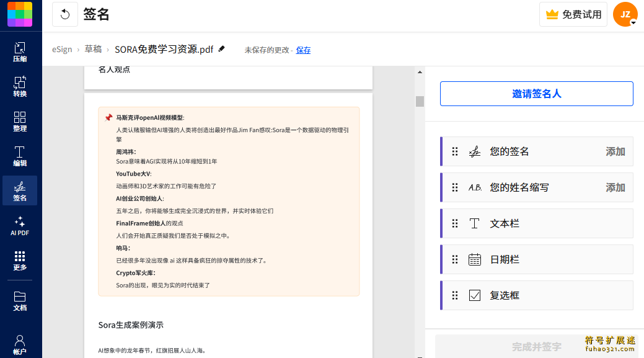Click drag handle of 复选框 row
644x358 pixels.
point(455,295)
